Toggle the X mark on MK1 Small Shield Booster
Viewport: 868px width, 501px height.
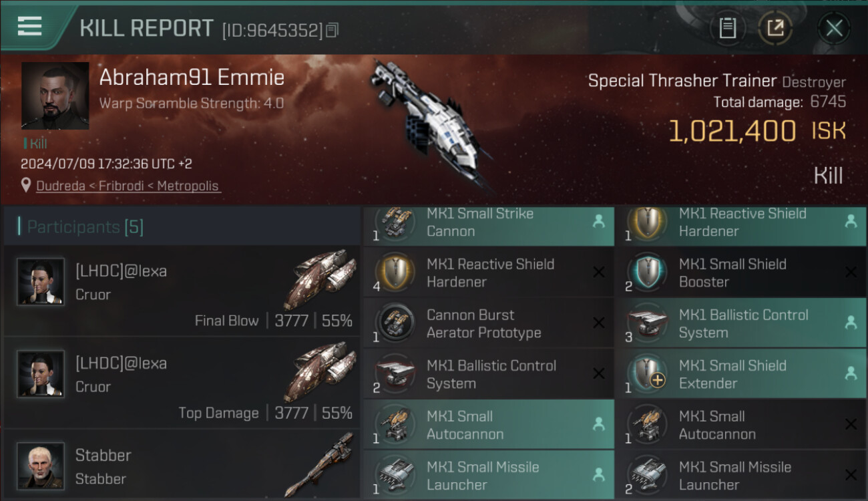pos(851,273)
